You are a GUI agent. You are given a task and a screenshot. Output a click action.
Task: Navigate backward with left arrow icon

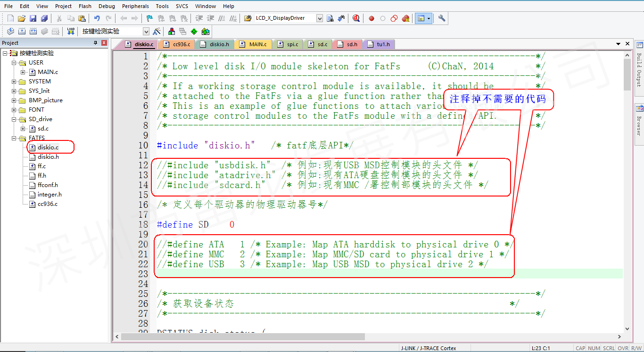point(124,18)
